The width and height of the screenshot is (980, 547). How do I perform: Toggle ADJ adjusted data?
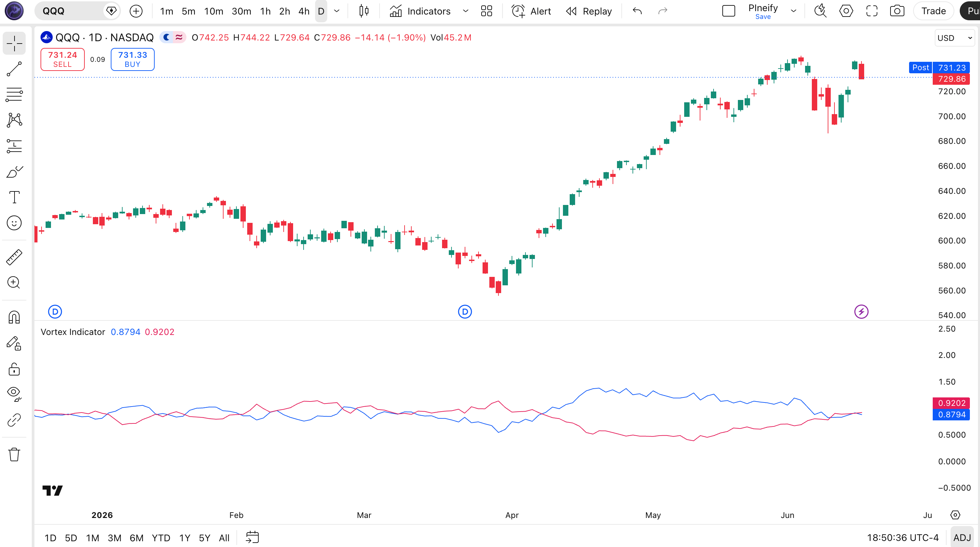[x=962, y=538]
